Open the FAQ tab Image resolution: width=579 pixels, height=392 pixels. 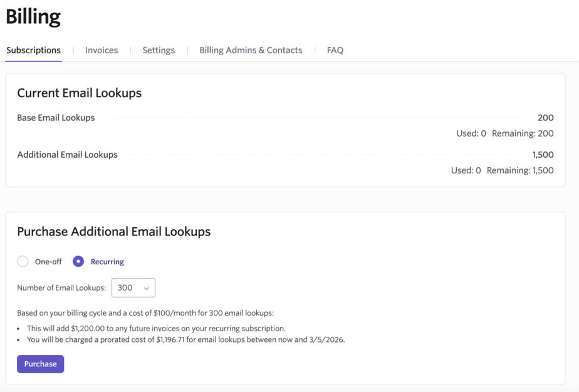click(335, 50)
